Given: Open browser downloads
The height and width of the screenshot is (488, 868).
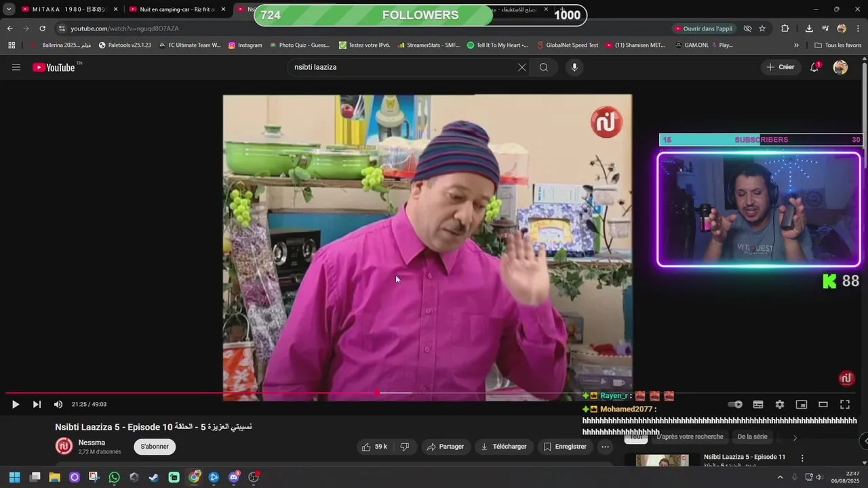Looking at the screenshot, I should [x=809, y=28].
